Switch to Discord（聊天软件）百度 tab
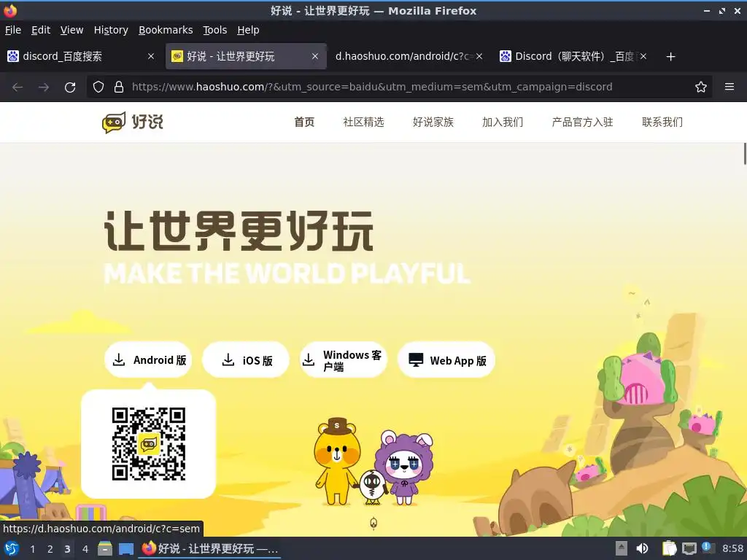 coord(572,56)
